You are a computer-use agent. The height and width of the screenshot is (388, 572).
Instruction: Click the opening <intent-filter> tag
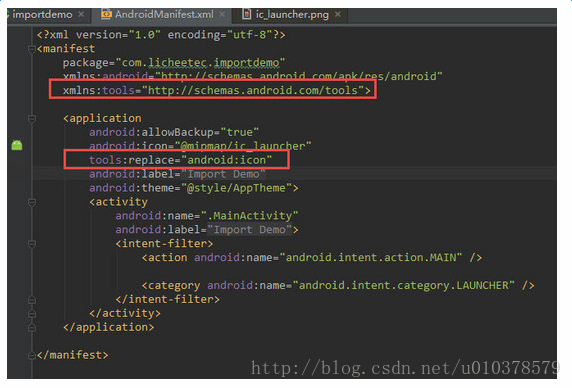click(x=164, y=244)
